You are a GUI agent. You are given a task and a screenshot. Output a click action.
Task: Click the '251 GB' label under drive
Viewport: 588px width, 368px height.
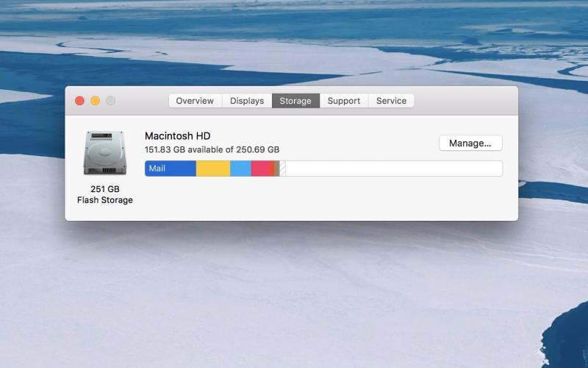(105, 189)
